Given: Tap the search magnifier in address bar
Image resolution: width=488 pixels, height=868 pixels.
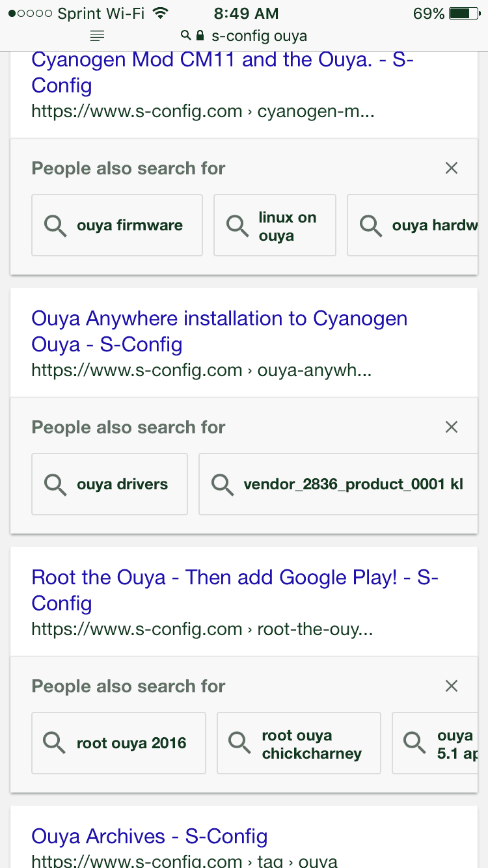Looking at the screenshot, I should (186, 35).
